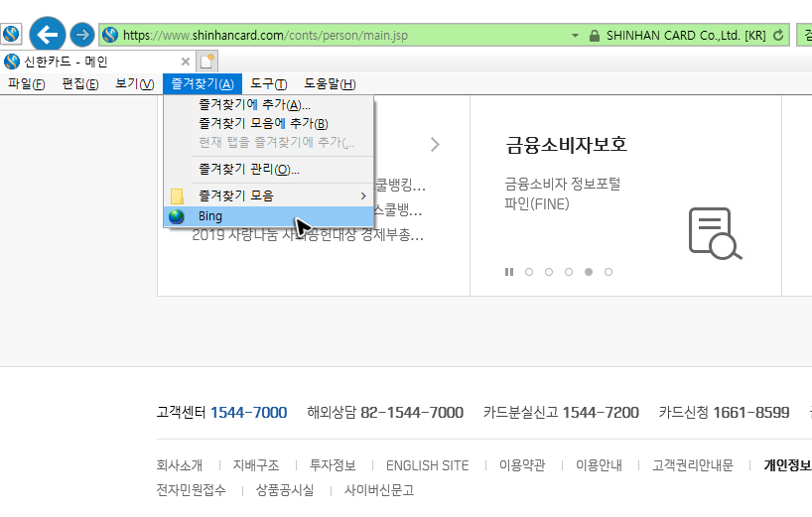Click the security lock icon

click(x=595, y=35)
